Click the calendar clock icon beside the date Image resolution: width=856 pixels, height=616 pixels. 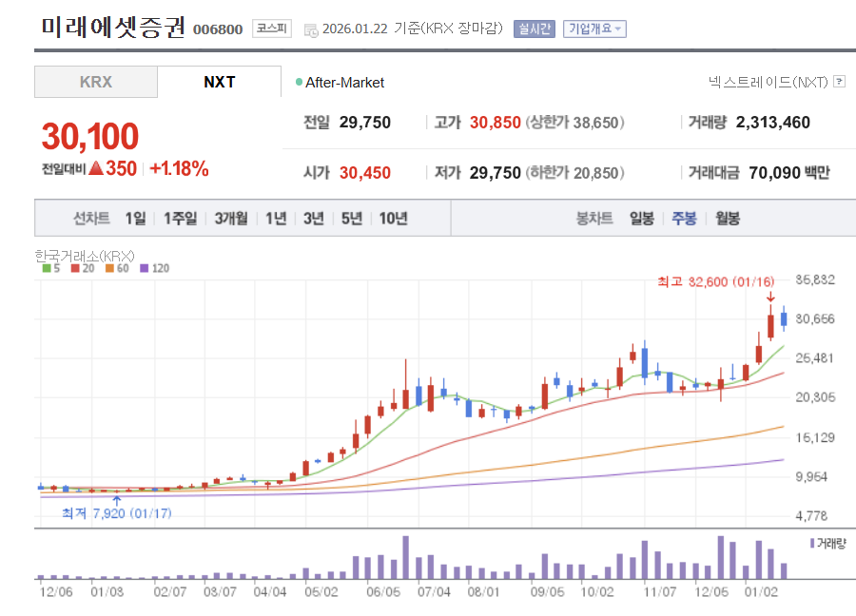click(x=311, y=30)
